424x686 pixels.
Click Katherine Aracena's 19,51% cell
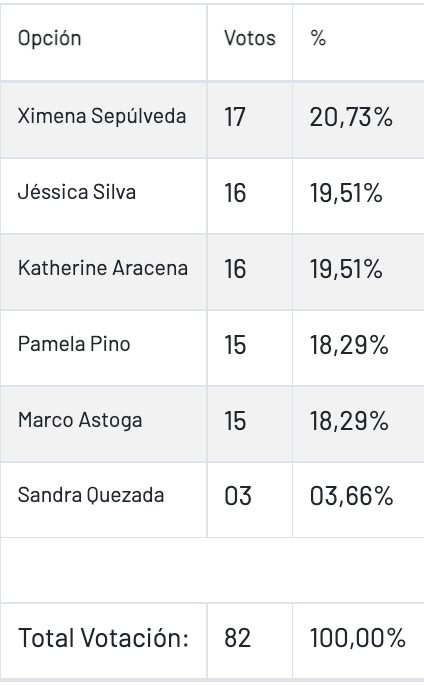(358, 272)
